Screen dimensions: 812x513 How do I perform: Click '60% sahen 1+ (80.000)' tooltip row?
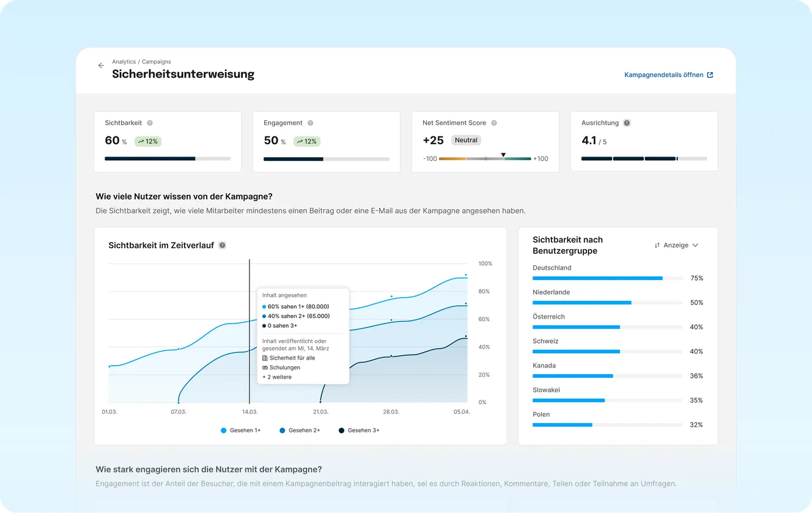tap(296, 306)
